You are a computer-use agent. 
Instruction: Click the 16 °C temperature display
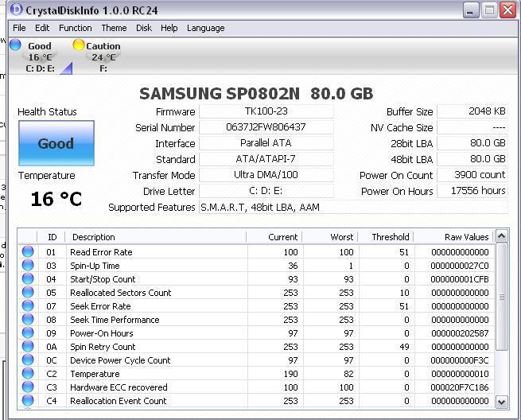56,199
